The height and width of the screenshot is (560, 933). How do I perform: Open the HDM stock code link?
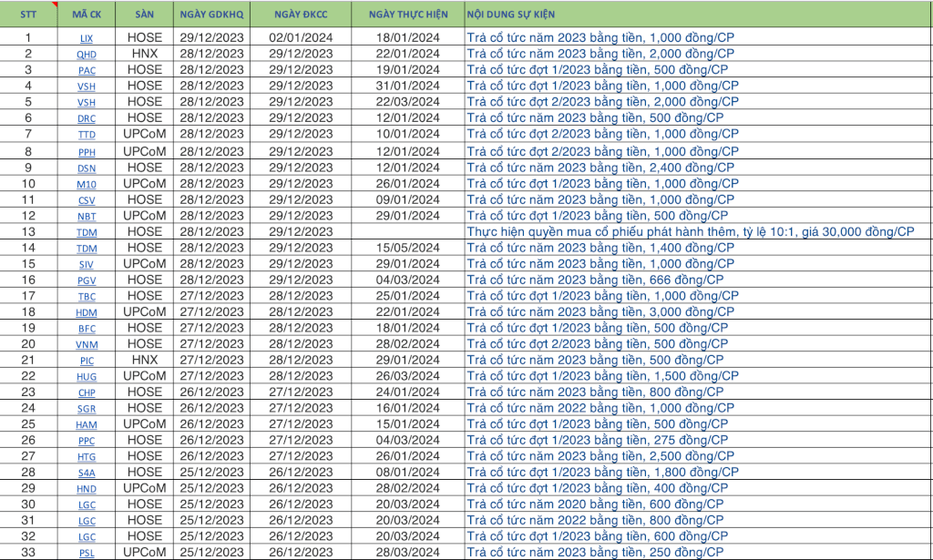point(87,312)
